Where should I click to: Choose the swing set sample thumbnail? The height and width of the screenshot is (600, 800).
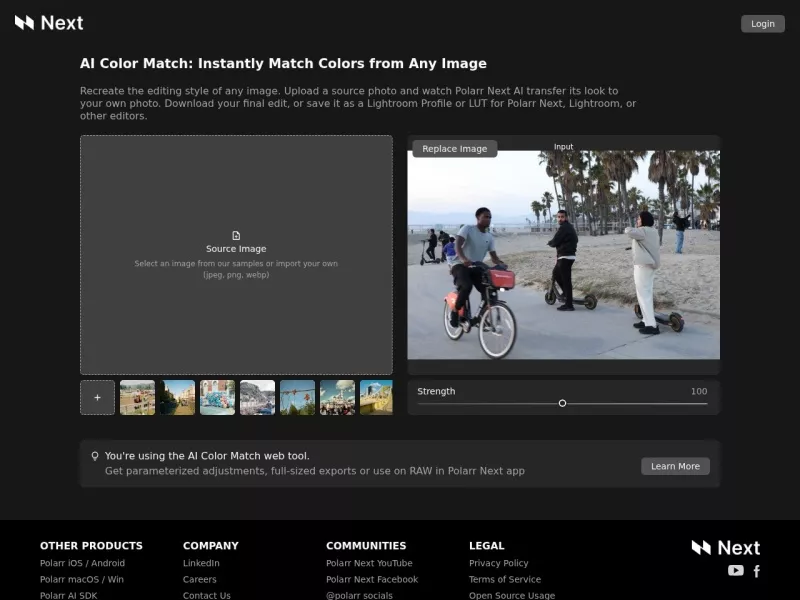[297, 397]
